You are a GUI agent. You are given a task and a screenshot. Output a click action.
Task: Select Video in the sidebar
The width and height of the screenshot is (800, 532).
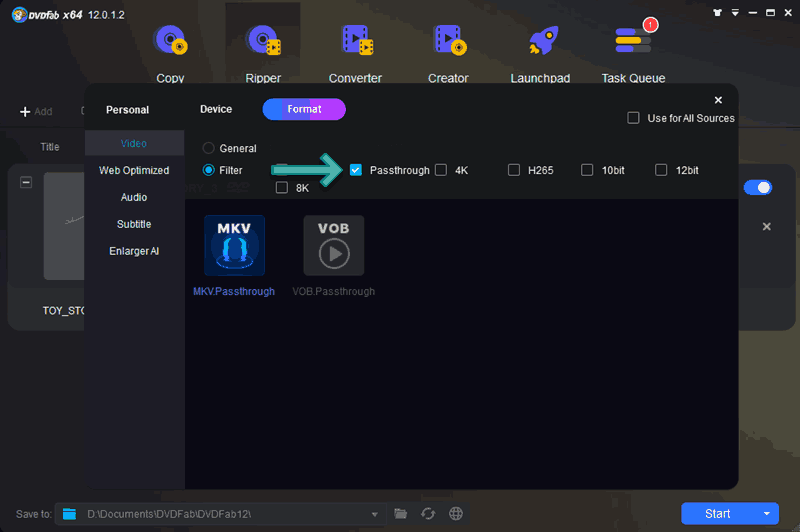(134, 143)
